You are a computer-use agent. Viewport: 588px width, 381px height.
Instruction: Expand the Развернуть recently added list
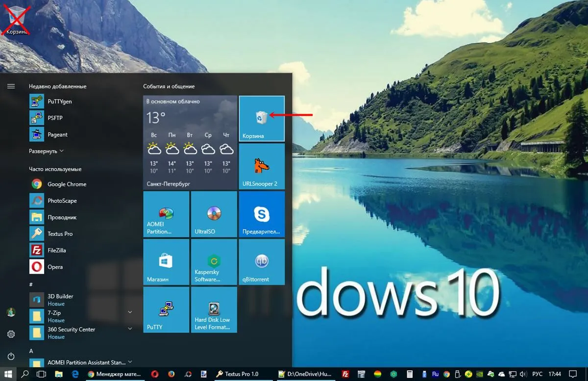(46, 151)
